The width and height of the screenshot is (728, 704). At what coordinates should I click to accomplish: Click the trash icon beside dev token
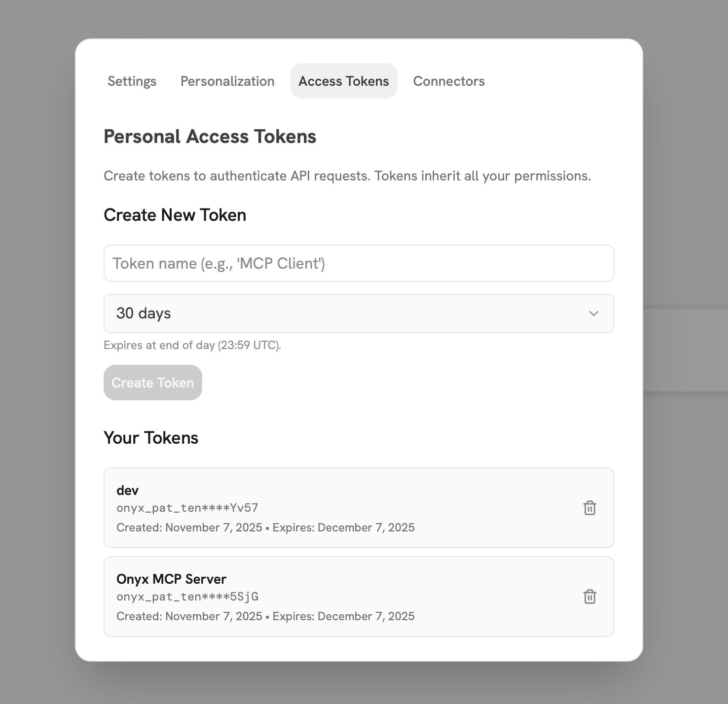click(x=590, y=508)
